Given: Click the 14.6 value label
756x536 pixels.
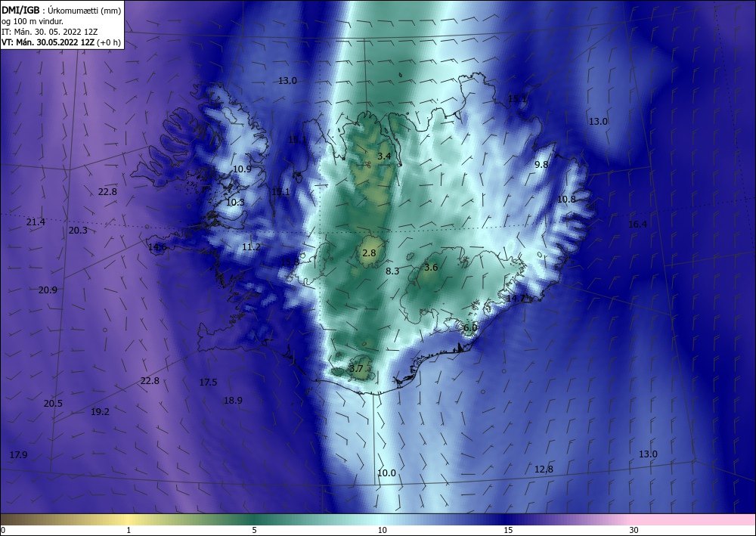Looking at the screenshot, I should click(157, 247).
